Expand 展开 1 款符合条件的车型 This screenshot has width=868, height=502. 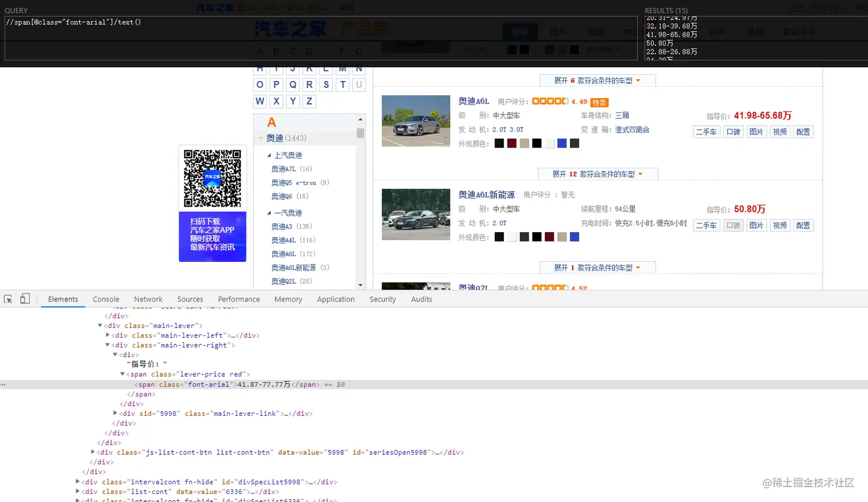pos(597,268)
